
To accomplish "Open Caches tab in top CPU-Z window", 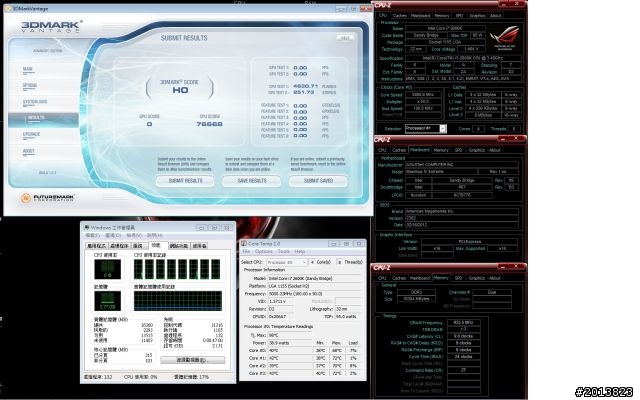I will 400,16.
